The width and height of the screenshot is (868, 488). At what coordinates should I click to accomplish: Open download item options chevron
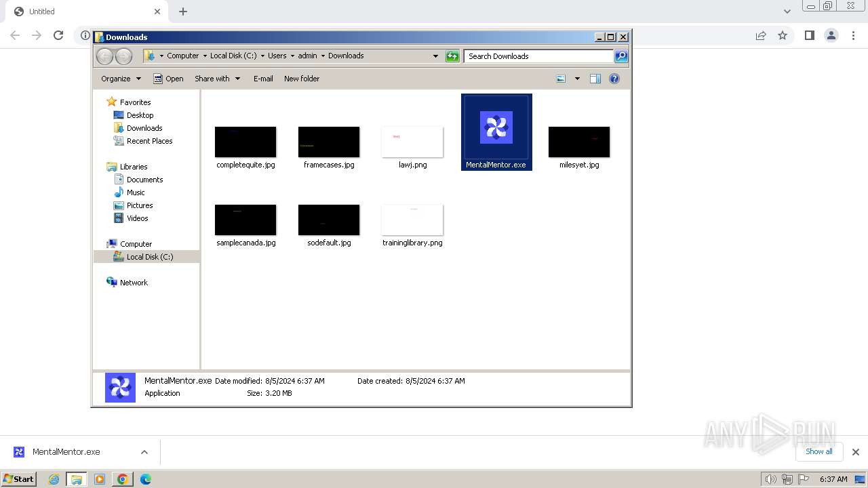144,452
